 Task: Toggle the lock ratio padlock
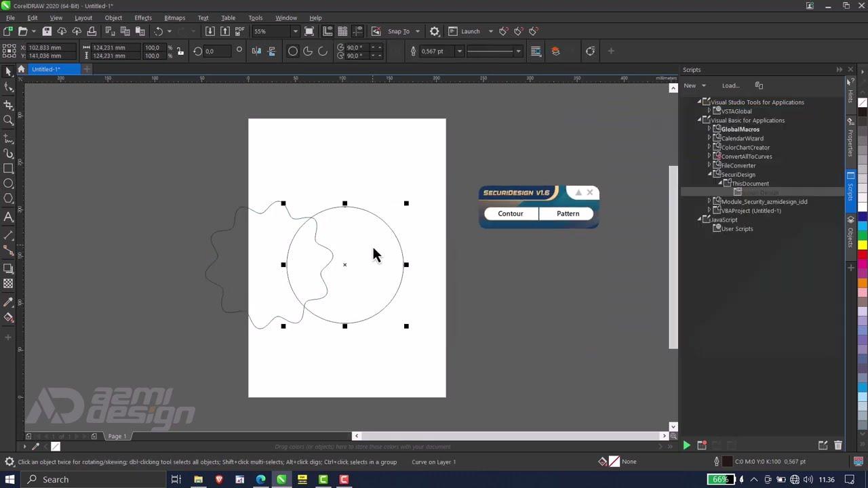pos(180,52)
